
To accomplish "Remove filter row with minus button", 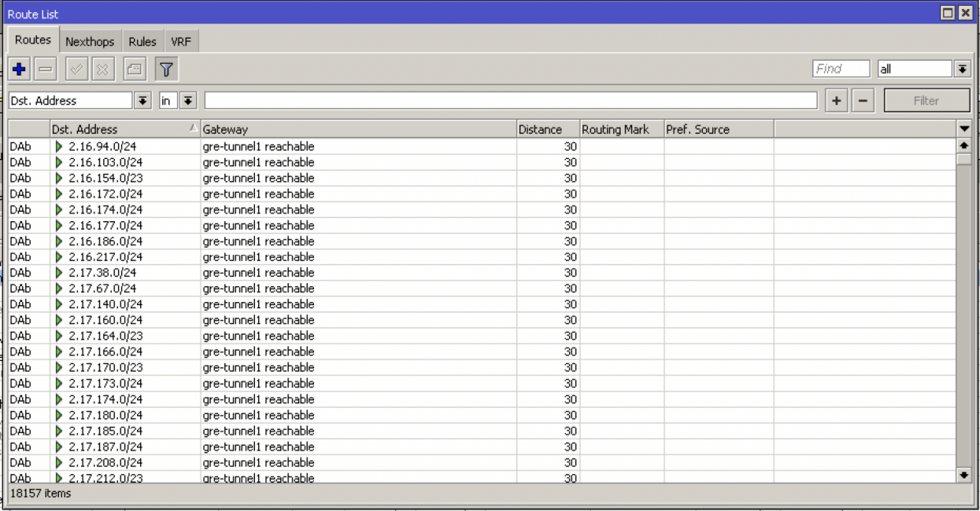I will 863,101.
